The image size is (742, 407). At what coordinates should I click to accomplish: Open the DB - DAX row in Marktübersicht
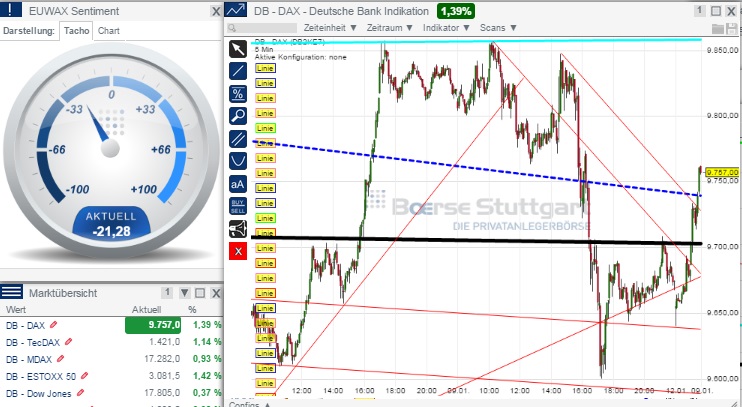click(111, 325)
